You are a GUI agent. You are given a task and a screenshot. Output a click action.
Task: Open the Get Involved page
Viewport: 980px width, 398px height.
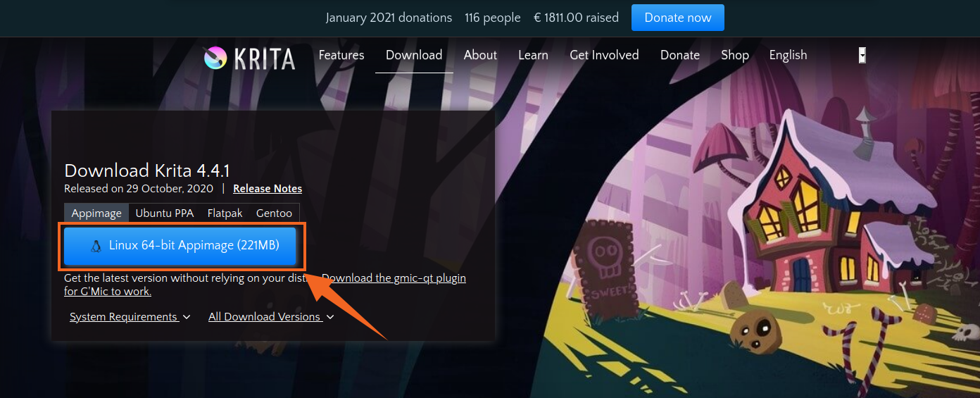tap(604, 55)
